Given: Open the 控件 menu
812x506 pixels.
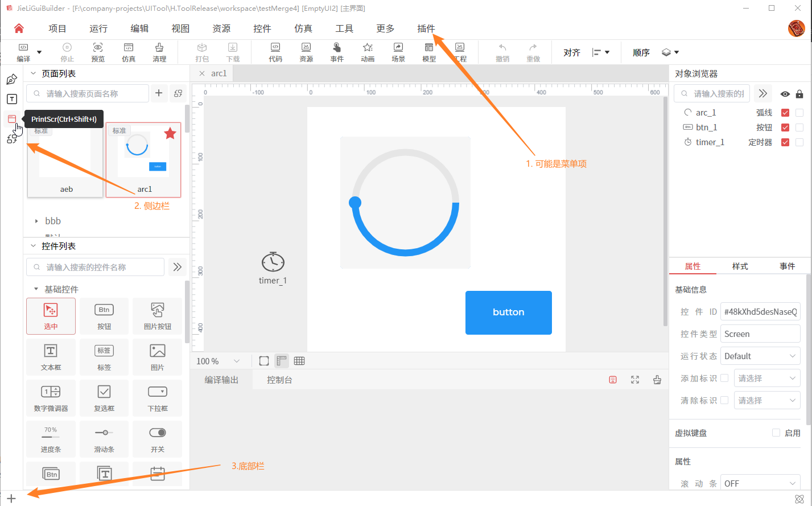Looking at the screenshot, I should 262,29.
